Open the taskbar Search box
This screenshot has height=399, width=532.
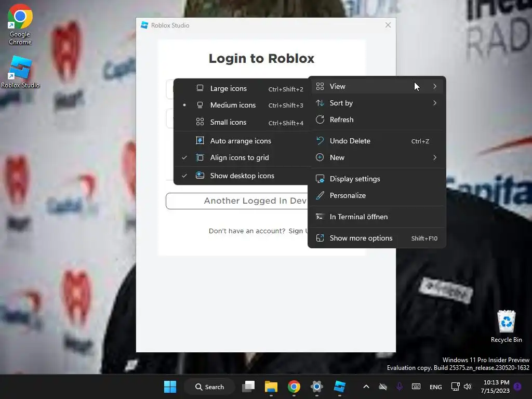coord(210,387)
